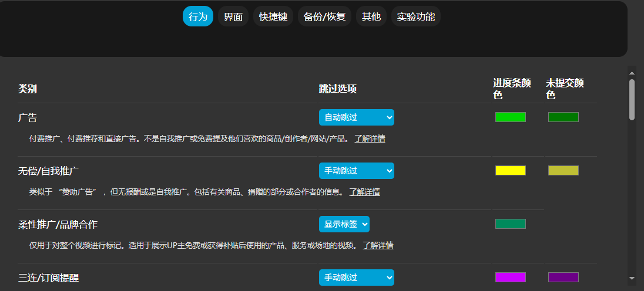Viewport: 644px width, 291px height.
Task: Pick the 无偿/自我推广 yellow progress bar swatch
Action: coord(511,170)
